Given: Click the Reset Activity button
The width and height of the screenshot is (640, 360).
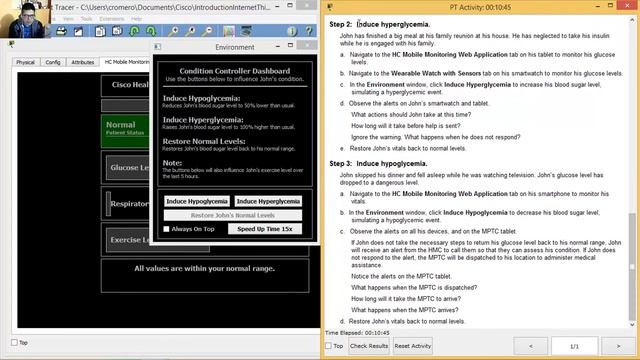Looking at the screenshot, I should [x=413, y=346].
